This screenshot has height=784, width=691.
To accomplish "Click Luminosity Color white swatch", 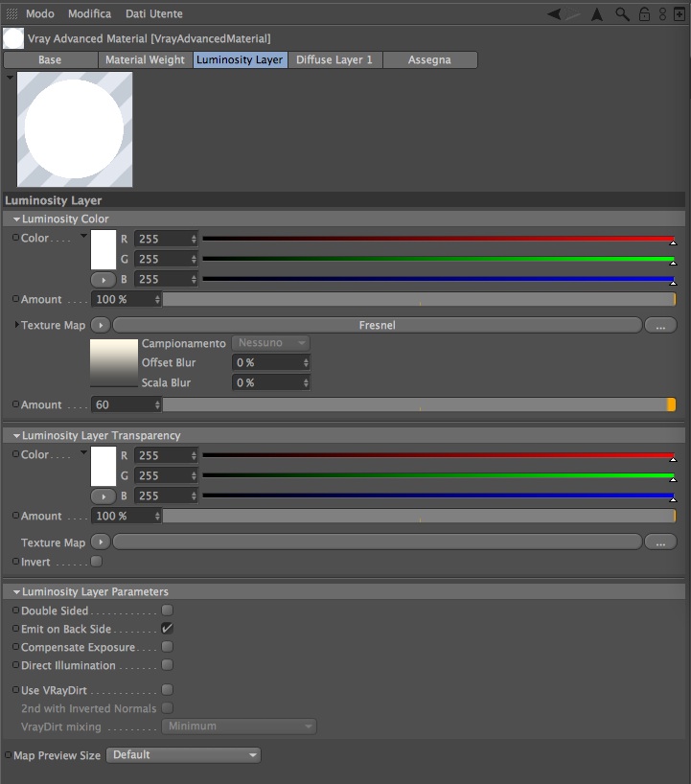I will tap(104, 249).
